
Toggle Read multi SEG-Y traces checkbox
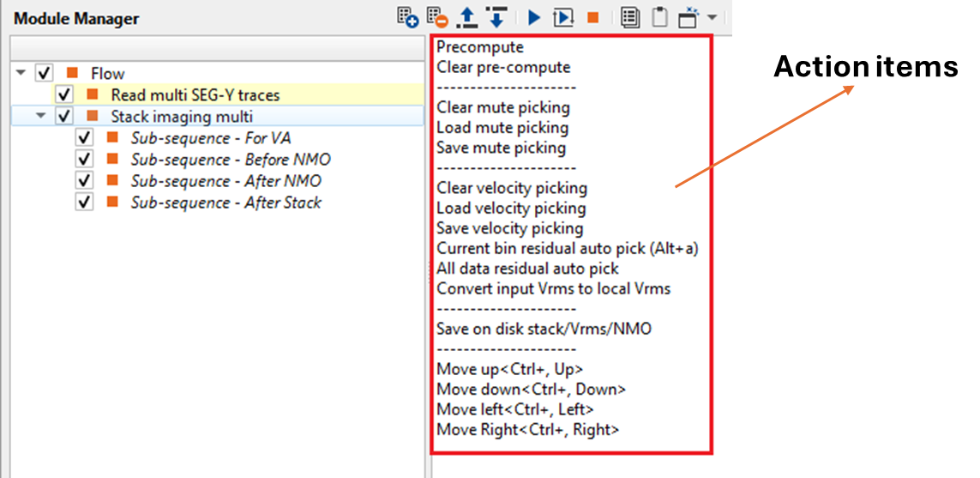click(x=63, y=95)
